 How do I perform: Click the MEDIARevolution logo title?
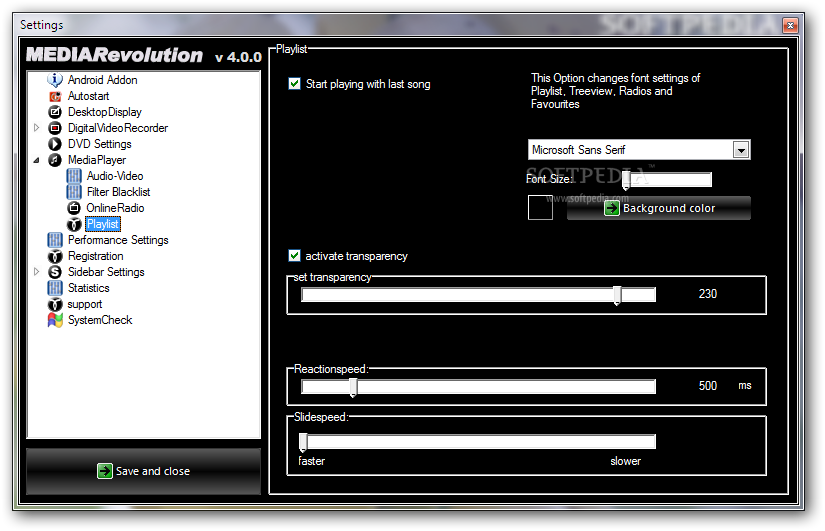click(115, 55)
